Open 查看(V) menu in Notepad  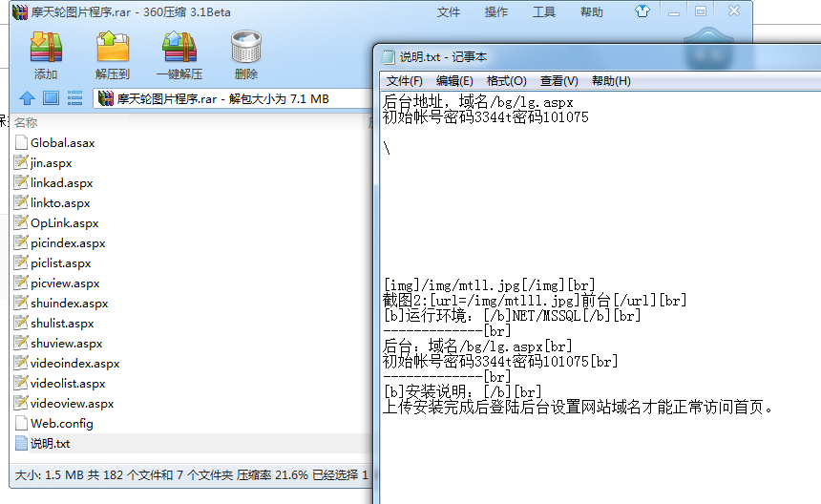tap(559, 81)
